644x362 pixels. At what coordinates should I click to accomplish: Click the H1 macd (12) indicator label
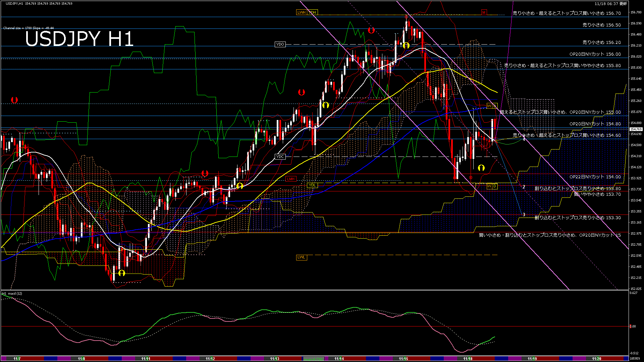pos(12,294)
